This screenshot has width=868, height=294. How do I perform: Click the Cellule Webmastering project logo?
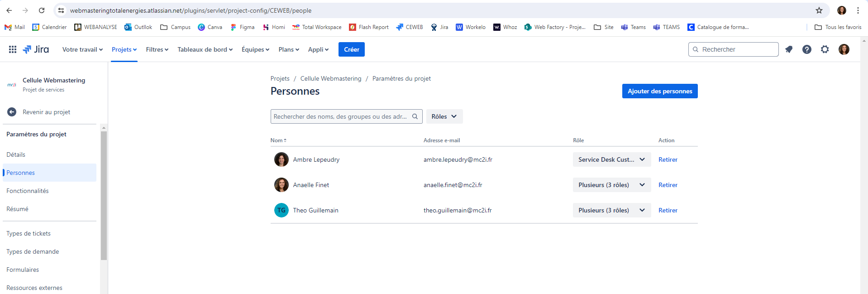[x=12, y=85]
